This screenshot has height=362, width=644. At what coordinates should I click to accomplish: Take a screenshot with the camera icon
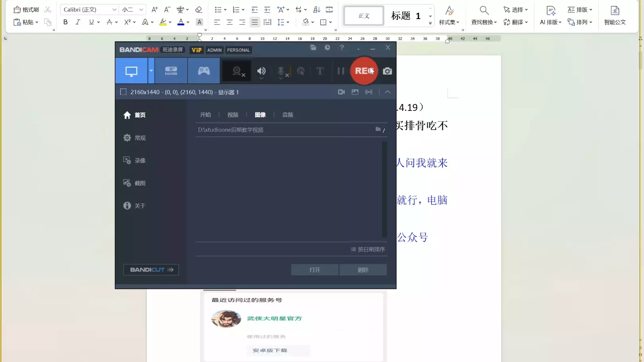point(387,71)
